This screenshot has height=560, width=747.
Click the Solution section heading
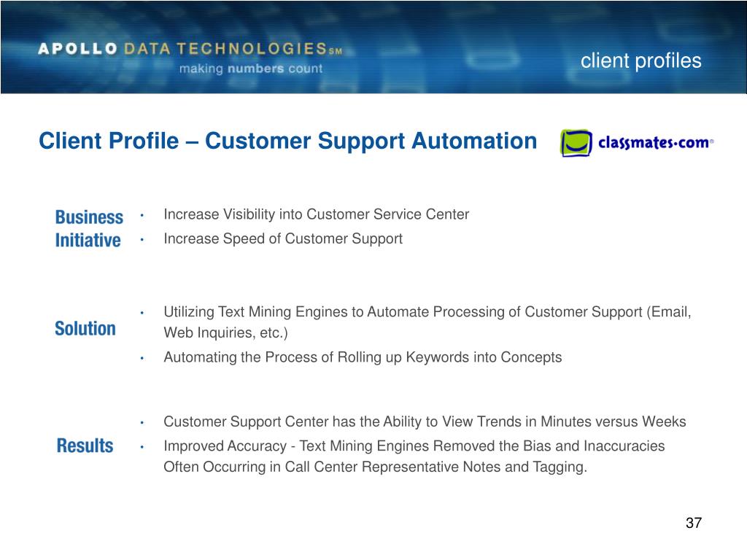tap(85, 329)
